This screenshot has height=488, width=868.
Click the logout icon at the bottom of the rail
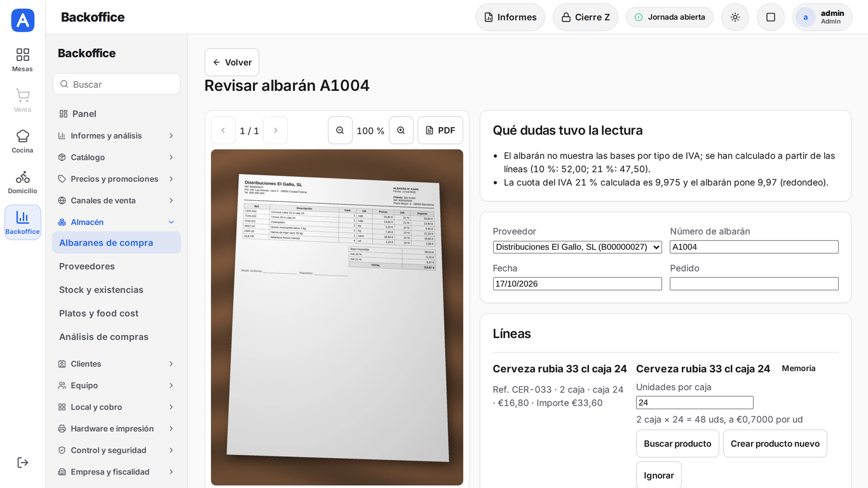click(x=22, y=463)
